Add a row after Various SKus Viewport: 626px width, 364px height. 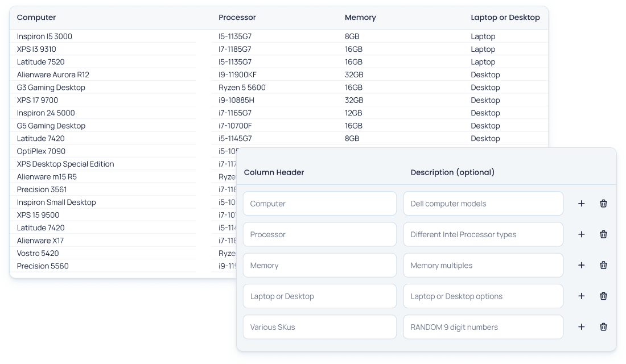(x=581, y=327)
